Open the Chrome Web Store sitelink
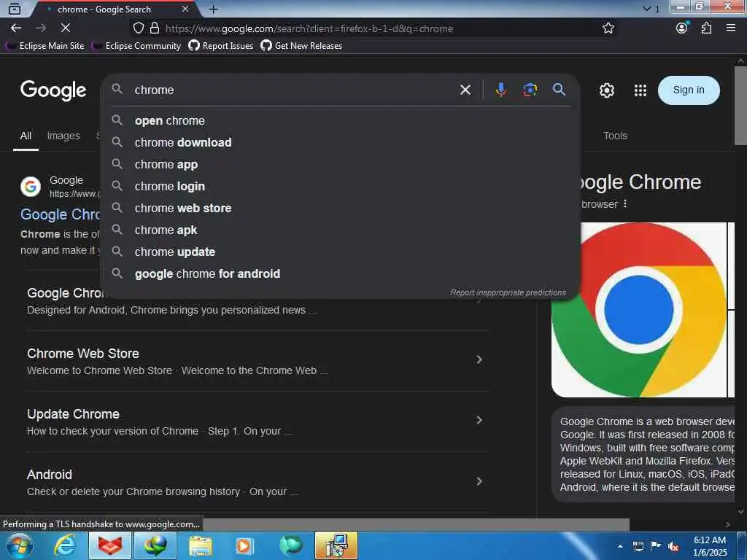This screenshot has height=560, width=747. (x=83, y=354)
